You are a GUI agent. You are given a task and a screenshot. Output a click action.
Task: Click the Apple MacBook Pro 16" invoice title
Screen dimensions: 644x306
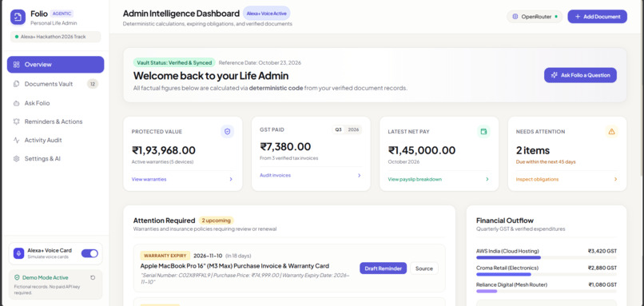coord(235,266)
